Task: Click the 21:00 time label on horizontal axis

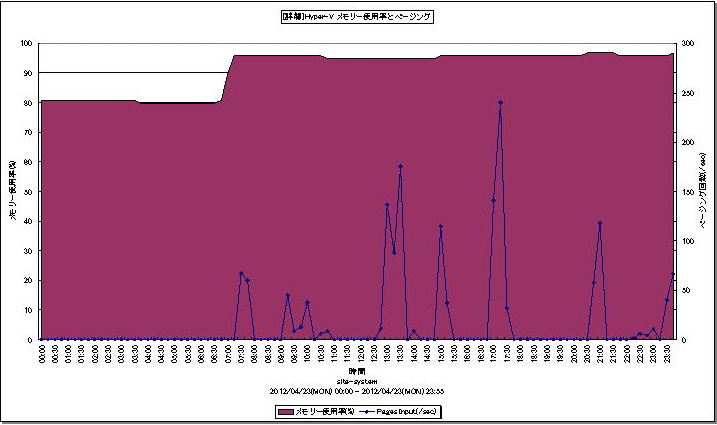Action: 600,354
